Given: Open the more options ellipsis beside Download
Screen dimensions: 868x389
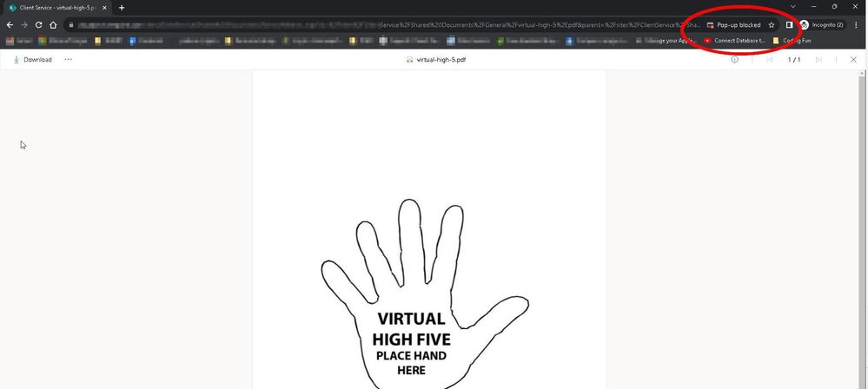Looking at the screenshot, I should tap(68, 59).
